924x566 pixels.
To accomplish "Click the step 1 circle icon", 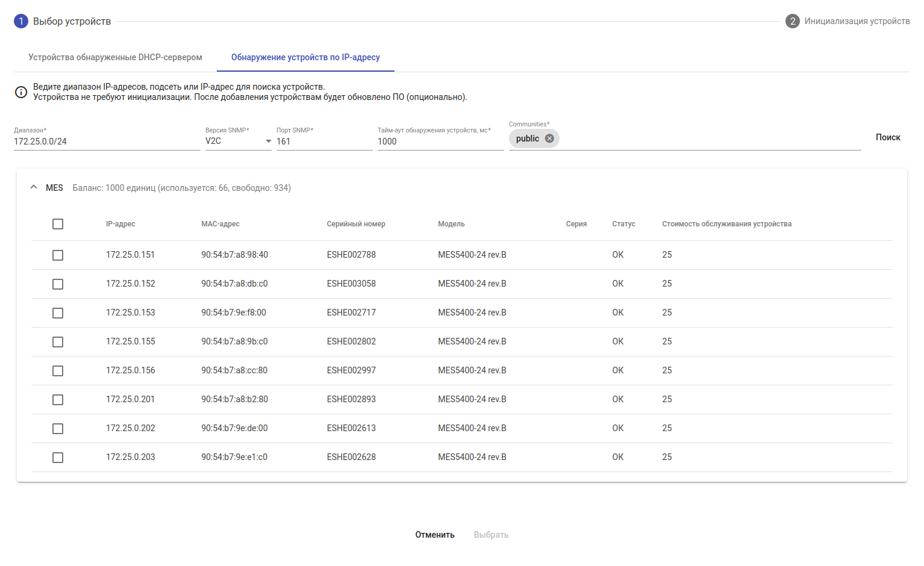I will point(21,21).
